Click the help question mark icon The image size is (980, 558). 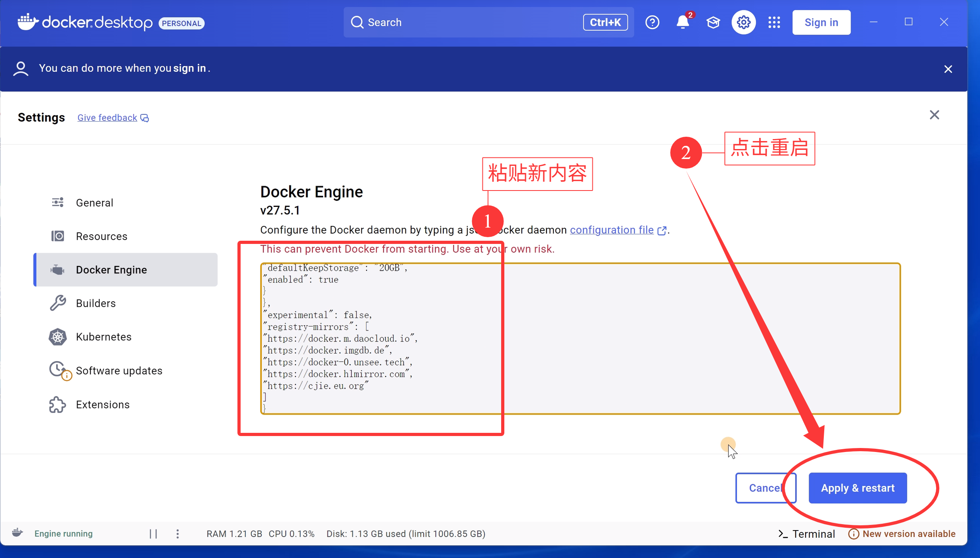652,22
